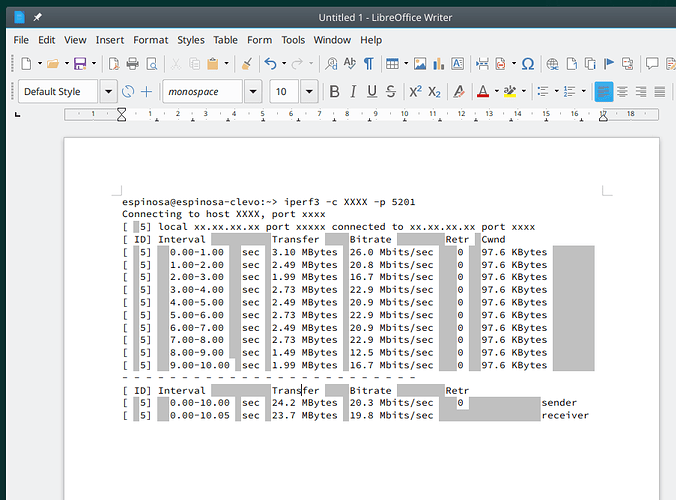The width and height of the screenshot is (676, 500).
Task: Expand the font name dropdown
Action: click(253, 91)
